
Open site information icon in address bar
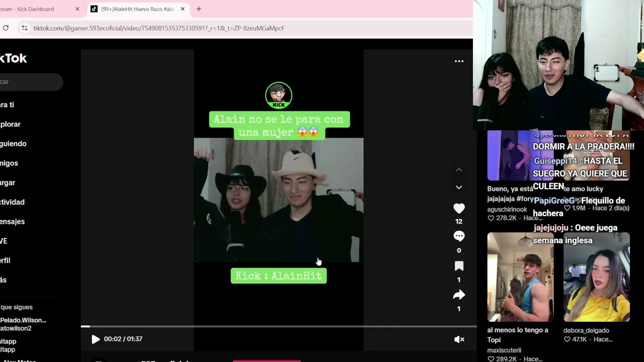click(24, 28)
